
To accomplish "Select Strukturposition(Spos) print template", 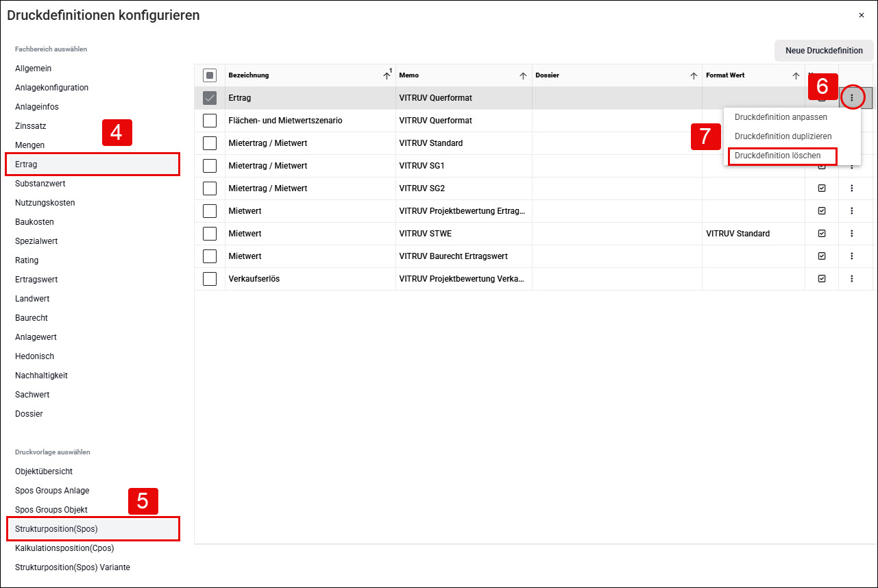I will [x=93, y=529].
